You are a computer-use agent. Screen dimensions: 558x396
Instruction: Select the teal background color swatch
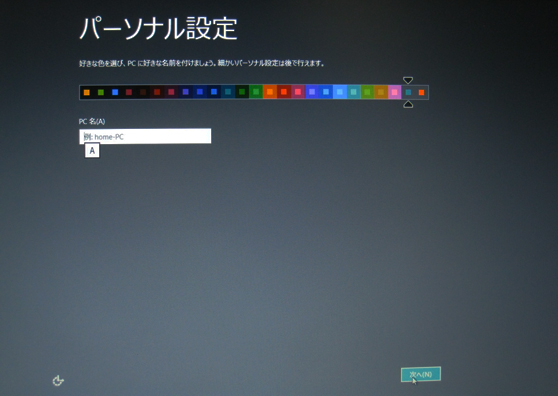point(353,93)
